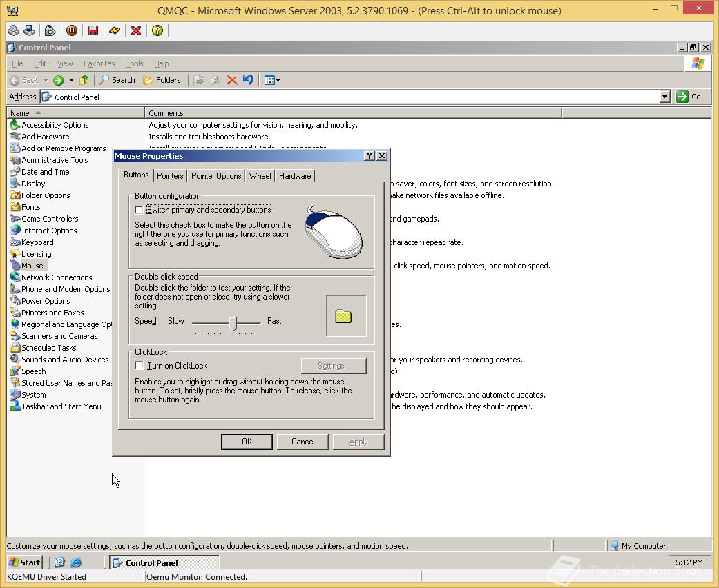The height and width of the screenshot is (588, 719).
Task: Click the QMQC pause emulation icon
Action: pos(72,30)
